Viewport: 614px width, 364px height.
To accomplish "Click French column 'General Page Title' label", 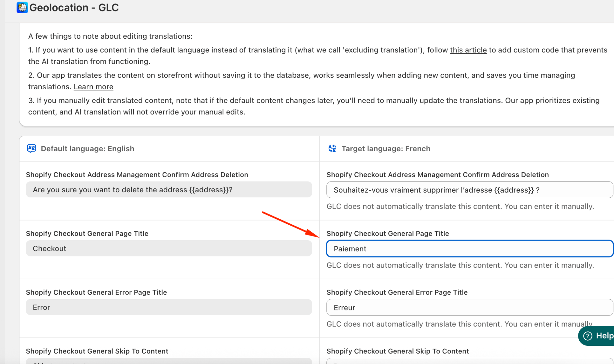I will pos(387,233).
